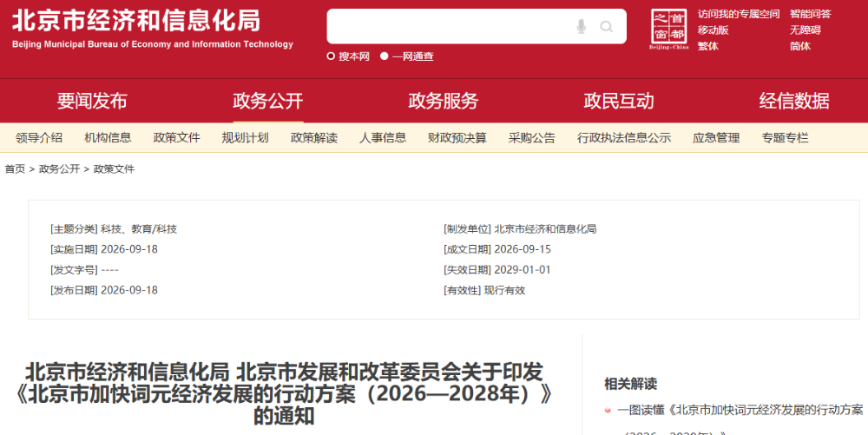
Task: Go to 人事信息 submenu
Action: [383, 138]
